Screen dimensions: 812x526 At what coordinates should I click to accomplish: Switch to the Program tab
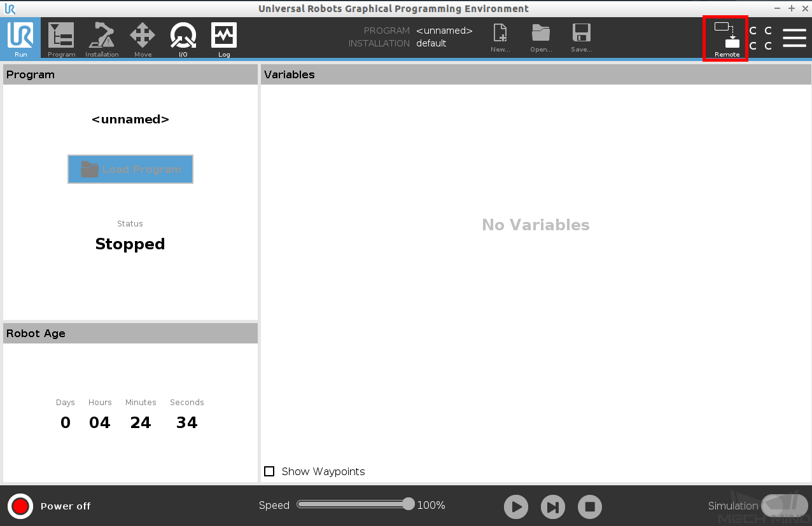61,38
